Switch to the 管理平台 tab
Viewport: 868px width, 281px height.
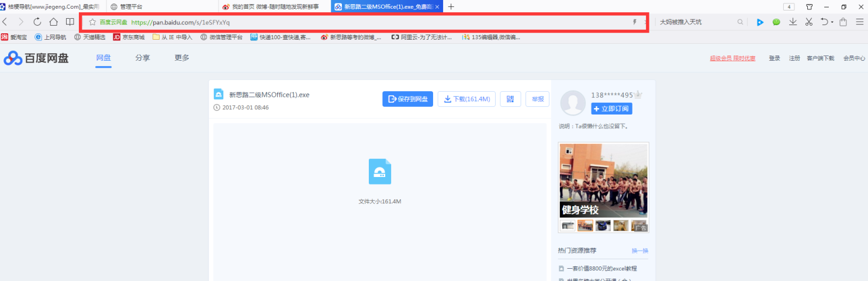pyautogui.click(x=164, y=6)
